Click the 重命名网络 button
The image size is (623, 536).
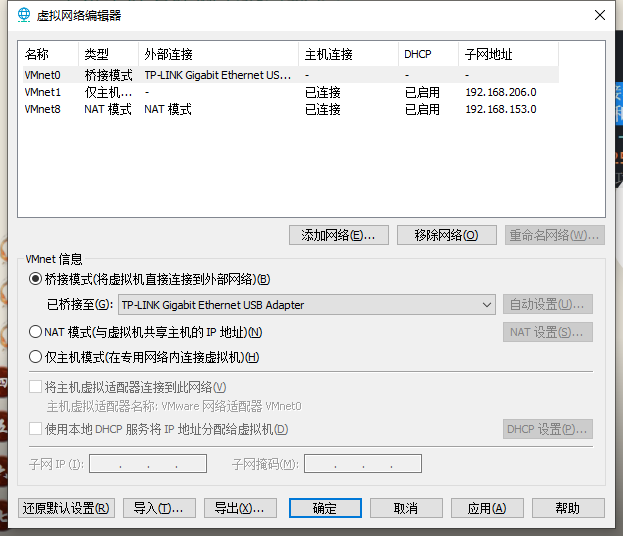(555, 235)
